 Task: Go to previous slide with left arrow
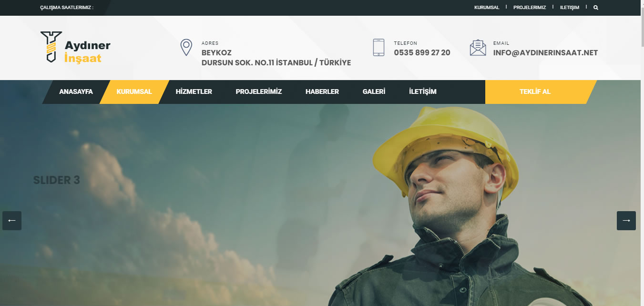pyautogui.click(x=12, y=221)
